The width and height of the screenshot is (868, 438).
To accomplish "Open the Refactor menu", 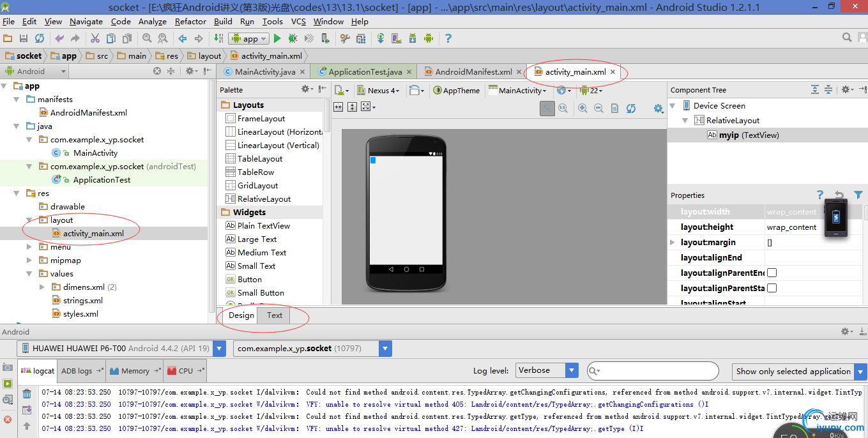I will tap(190, 21).
